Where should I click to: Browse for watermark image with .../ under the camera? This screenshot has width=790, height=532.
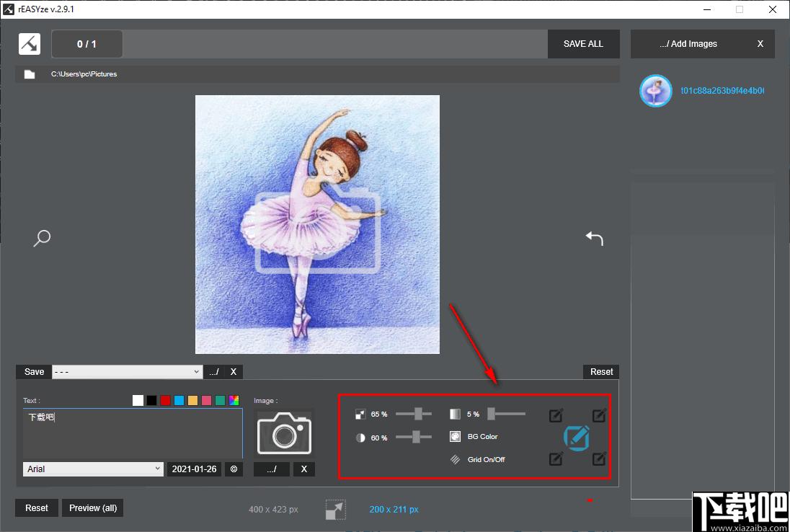pyautogui.click(x=272, y=469)
